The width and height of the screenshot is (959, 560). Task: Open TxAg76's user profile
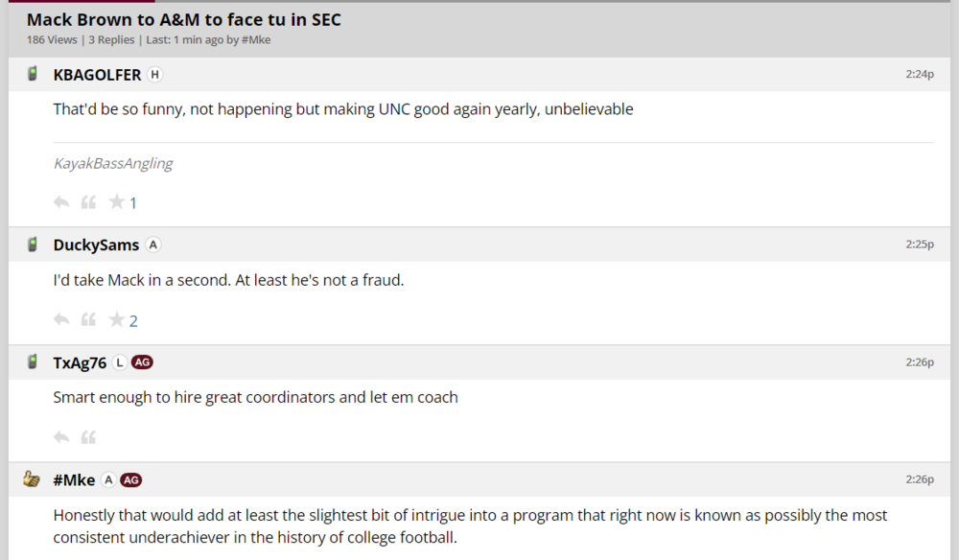click(80, 362)
